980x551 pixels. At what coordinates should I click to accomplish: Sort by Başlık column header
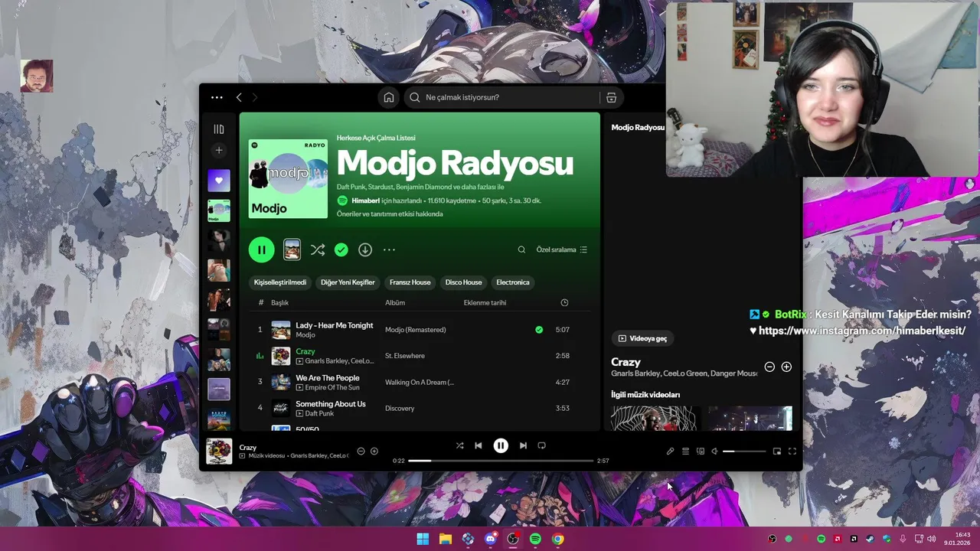279,303
